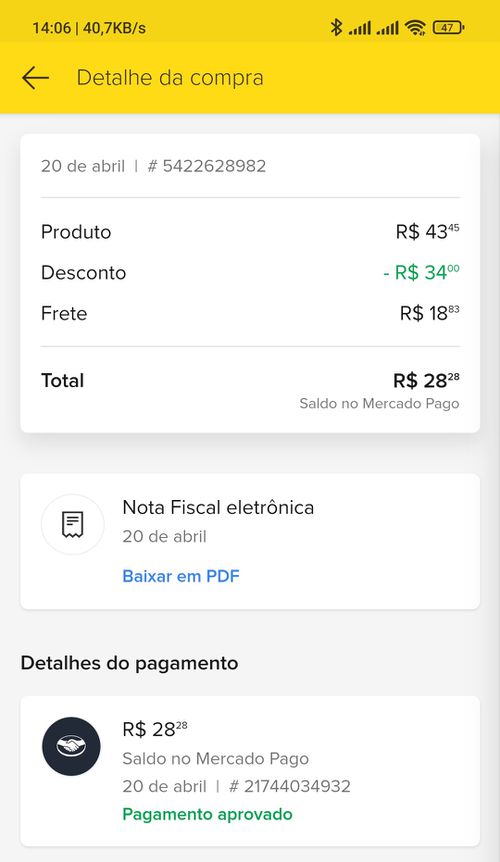
Task: Tap the clock time in status bar
Action: pos(52,27)
